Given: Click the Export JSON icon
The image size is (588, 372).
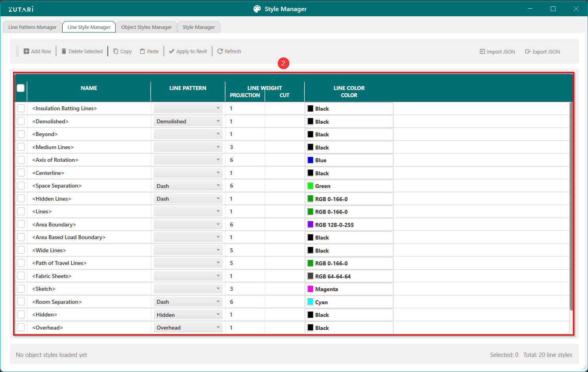Looking at the screenshot, I should (x=528, y=52).
